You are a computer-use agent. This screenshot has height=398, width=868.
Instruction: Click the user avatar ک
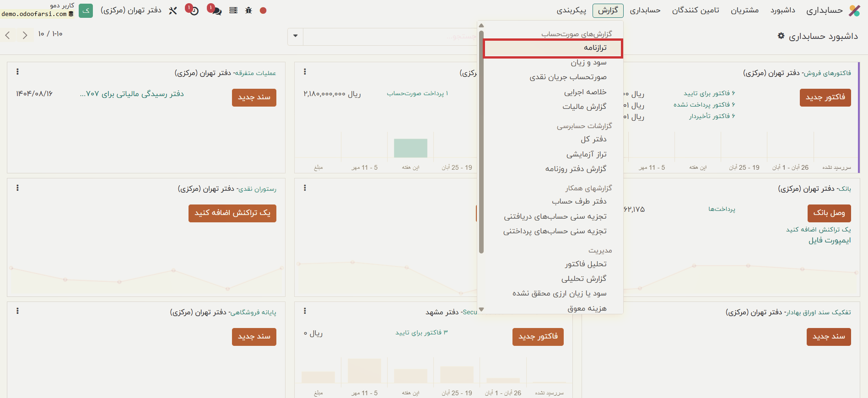86,10
